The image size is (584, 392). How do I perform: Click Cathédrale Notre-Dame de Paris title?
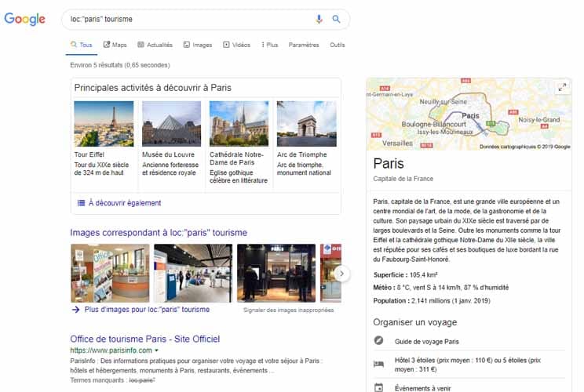pyautogui.click(x=236, y=158)
